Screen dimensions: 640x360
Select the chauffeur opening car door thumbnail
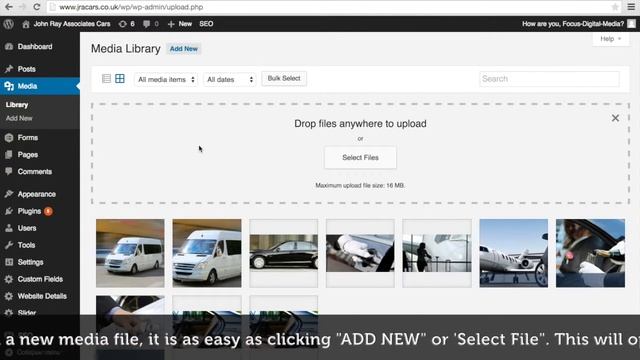pyautogui.click(x=590, y=253)
